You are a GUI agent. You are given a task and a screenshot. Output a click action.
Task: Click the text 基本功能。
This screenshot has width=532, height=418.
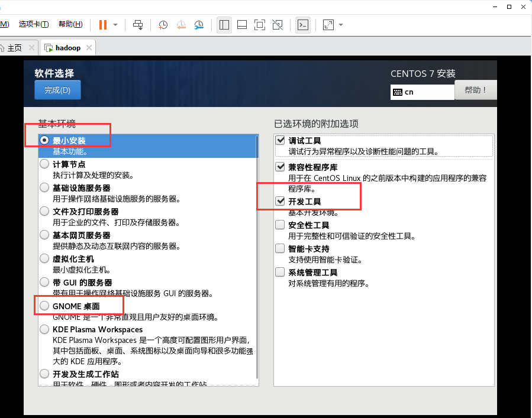click(70, 151)
